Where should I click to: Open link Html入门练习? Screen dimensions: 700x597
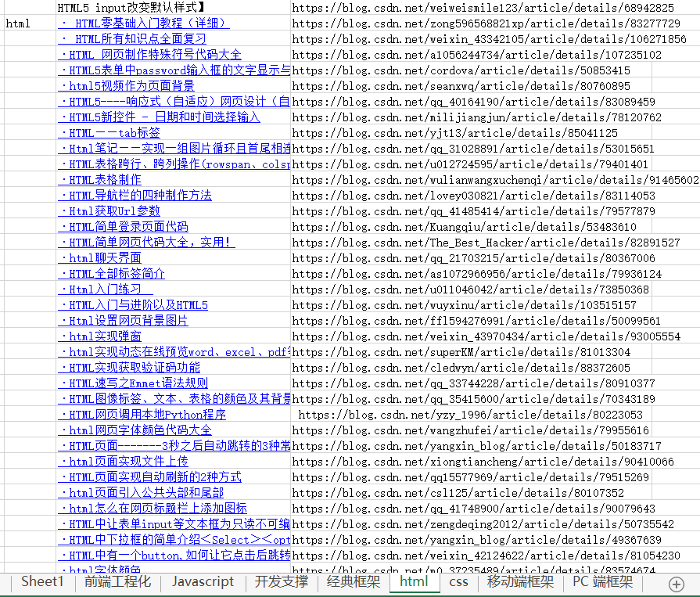(106, 290)
